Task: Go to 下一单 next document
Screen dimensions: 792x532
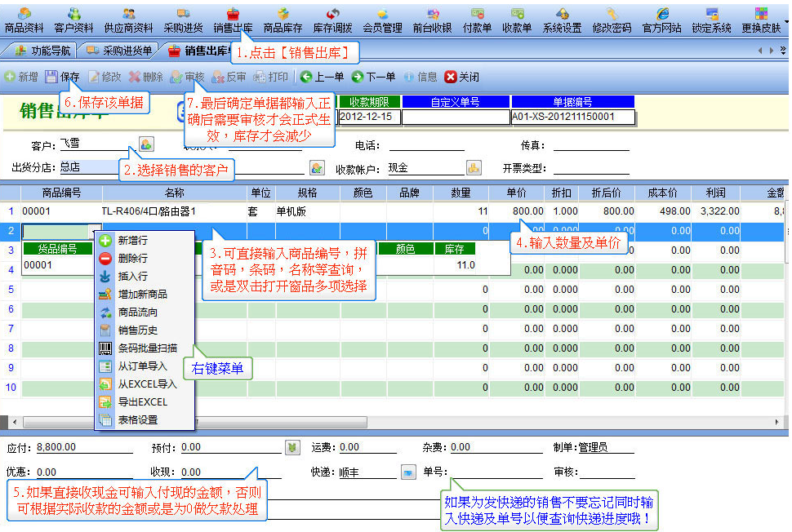Action: [373, 77]
